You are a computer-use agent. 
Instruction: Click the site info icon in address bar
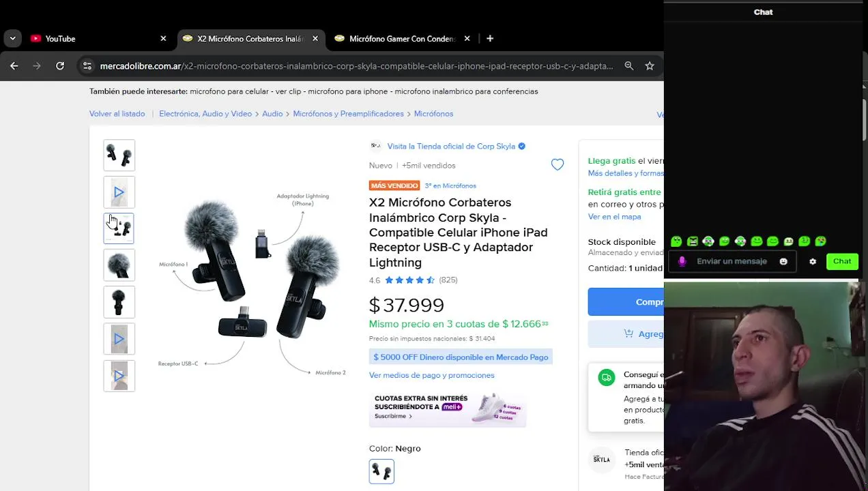click(x=87, y=66)
